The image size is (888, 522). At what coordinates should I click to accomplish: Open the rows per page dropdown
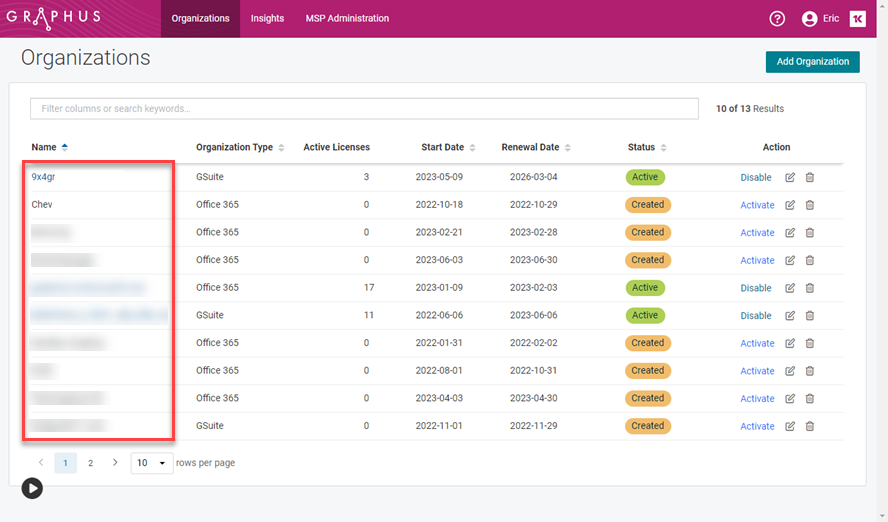click(152, 463)
